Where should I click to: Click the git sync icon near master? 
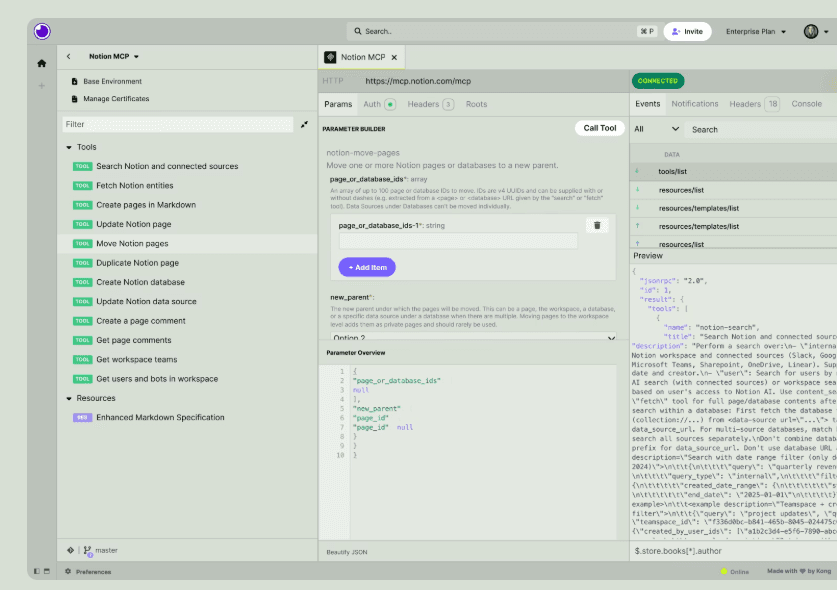coord(70,550)
